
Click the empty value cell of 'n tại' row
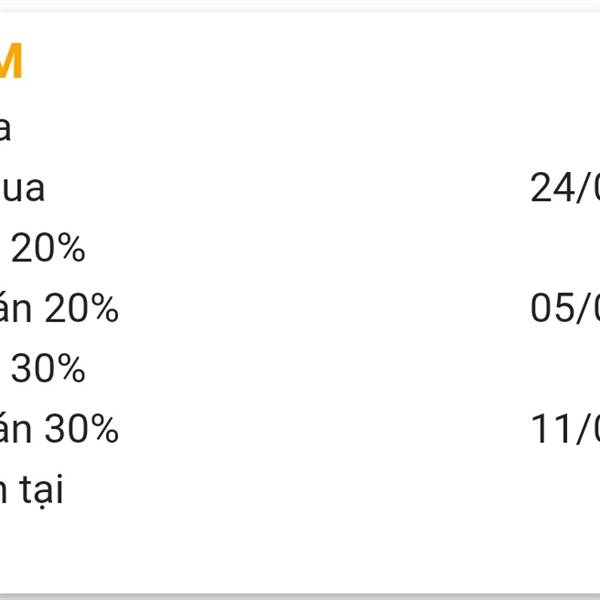565,490
